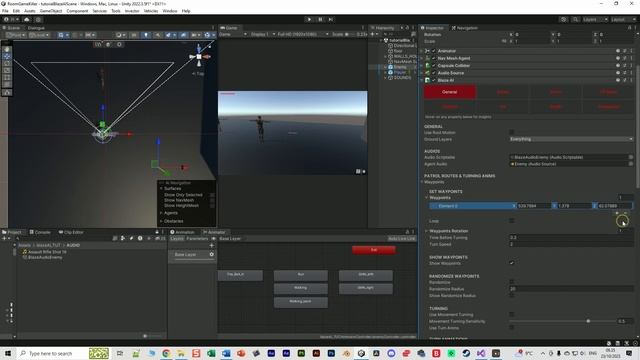Select the red Exit node in Animator
640x360 pixels.
[x=374, y=250]
